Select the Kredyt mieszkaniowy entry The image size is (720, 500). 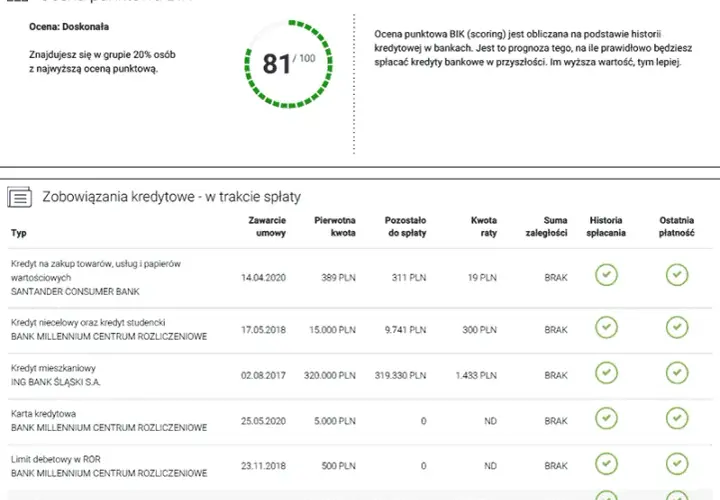pyautogui.click(x=53, y=368)
